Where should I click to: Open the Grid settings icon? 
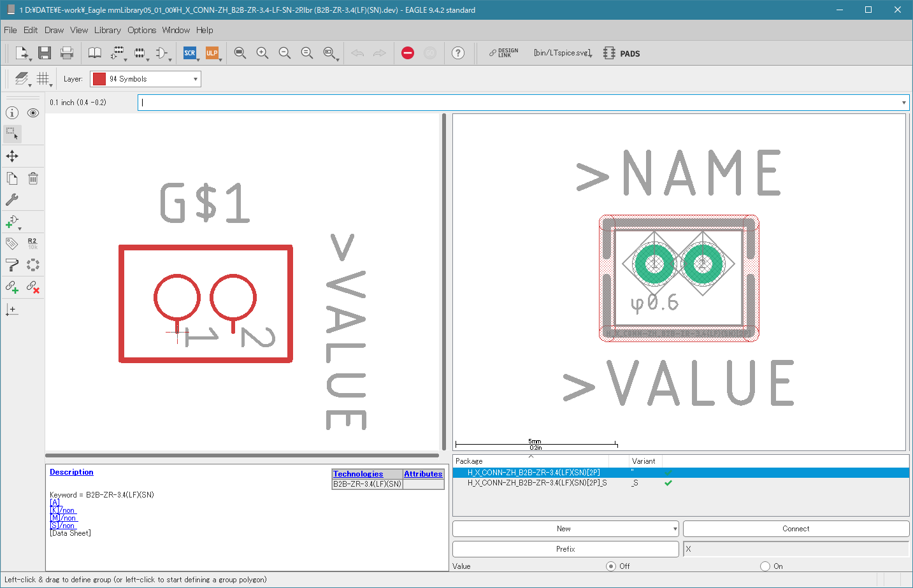coord(43,78)
